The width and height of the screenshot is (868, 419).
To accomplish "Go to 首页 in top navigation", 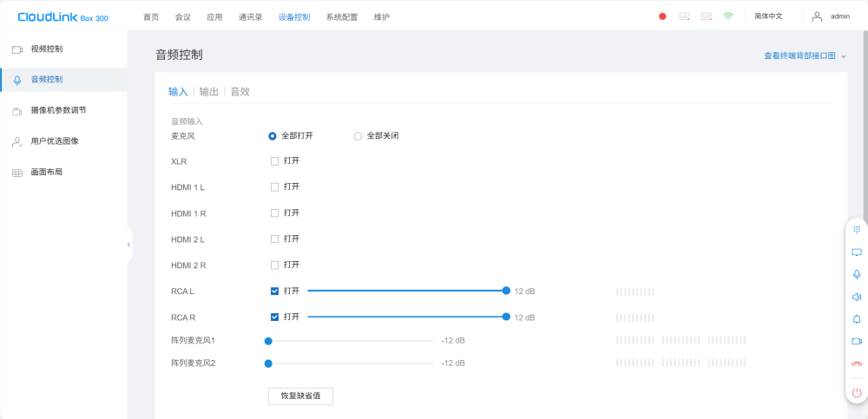I will [151, 17].
